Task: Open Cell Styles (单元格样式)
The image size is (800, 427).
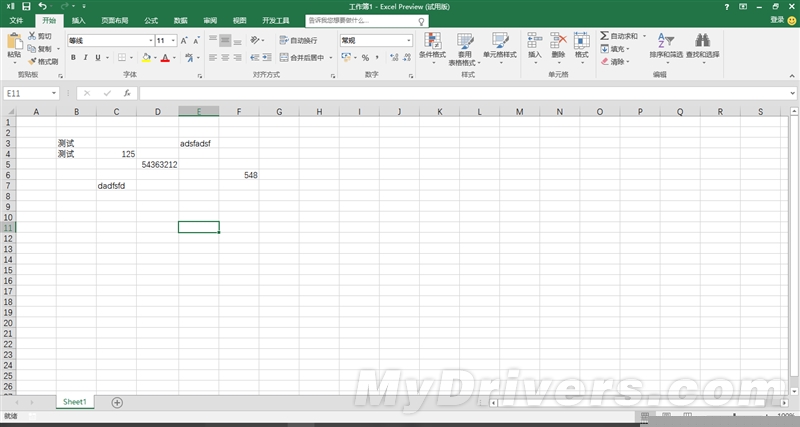Action: (x=499, y=48)
